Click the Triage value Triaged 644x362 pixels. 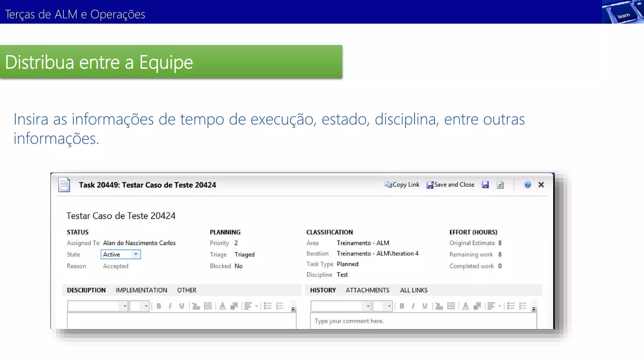(x=245, y=255)
